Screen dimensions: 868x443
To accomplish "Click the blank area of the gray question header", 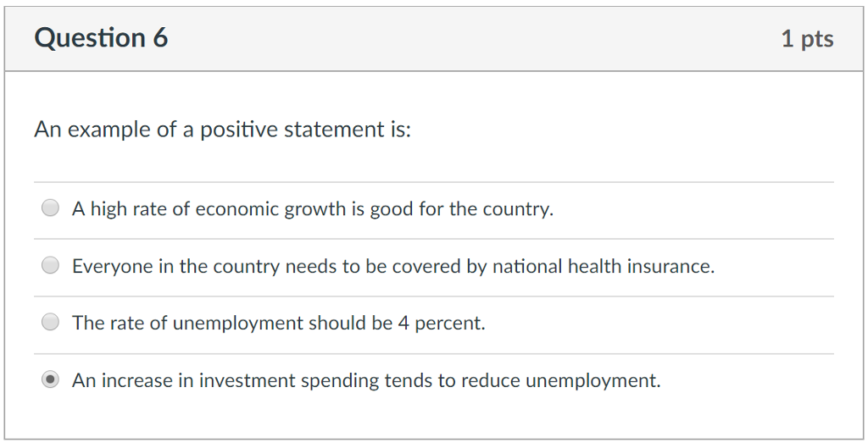I will (475, 39).
